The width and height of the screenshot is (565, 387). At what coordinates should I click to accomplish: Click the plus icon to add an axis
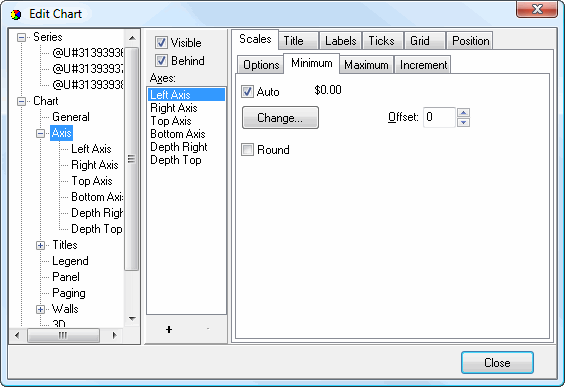click(169, 329)
